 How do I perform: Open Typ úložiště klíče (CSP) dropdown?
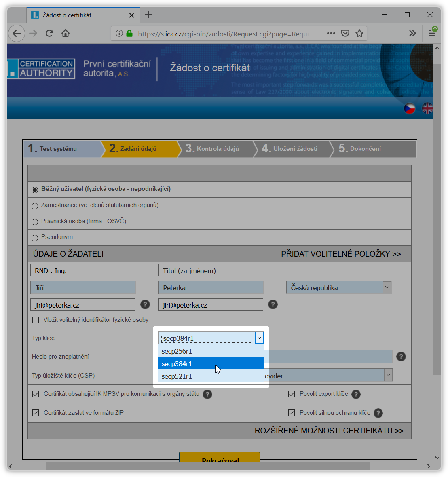pyautogui.click(x=388, y=375)
